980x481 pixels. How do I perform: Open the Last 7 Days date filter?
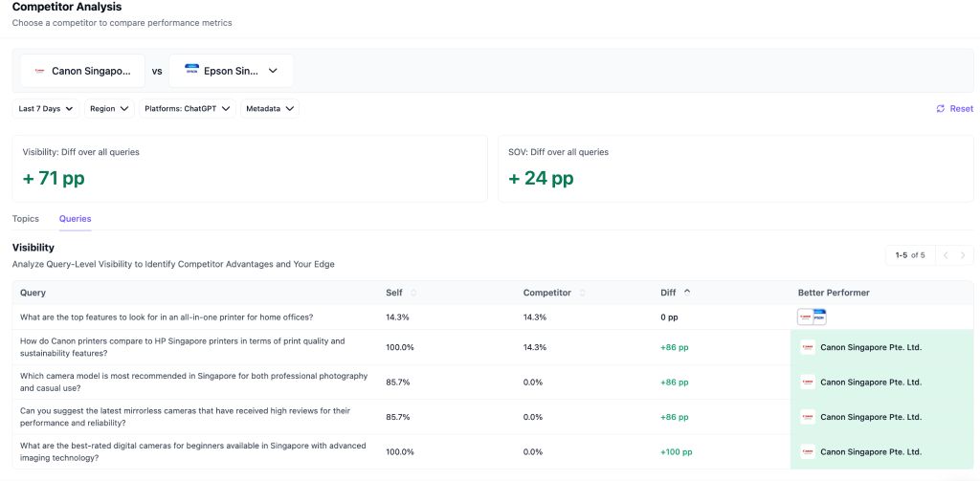tap(46, 109)
